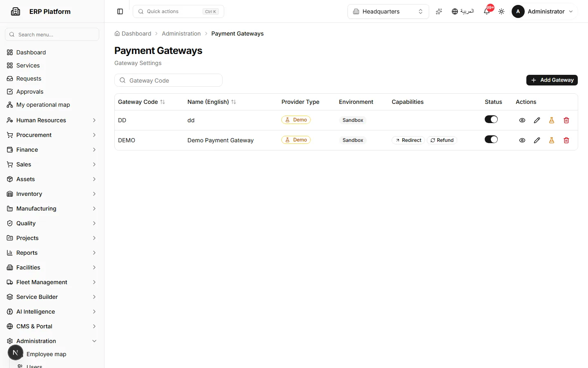
Task: Focus the Search menu field
Action: click(x=52, y=34)
